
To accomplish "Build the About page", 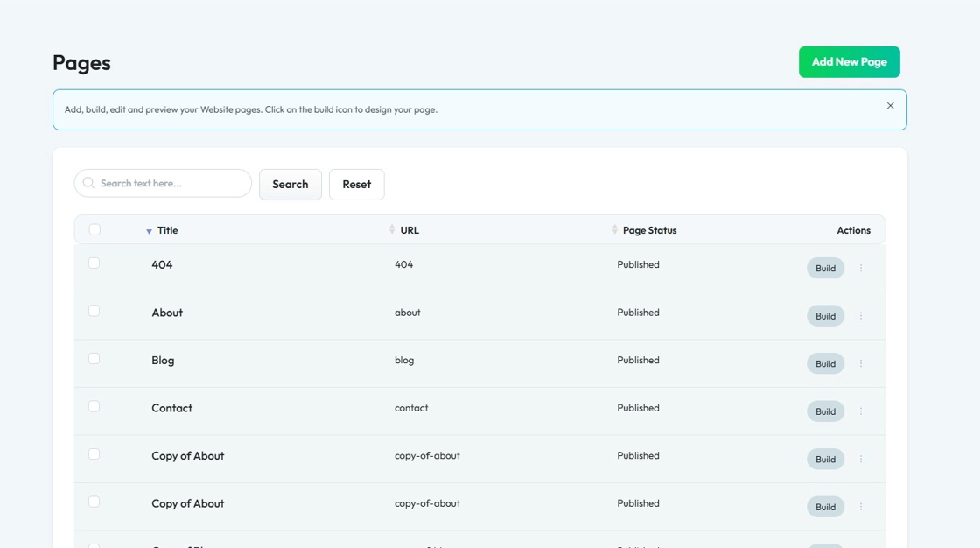I will [x=825, y=316].
